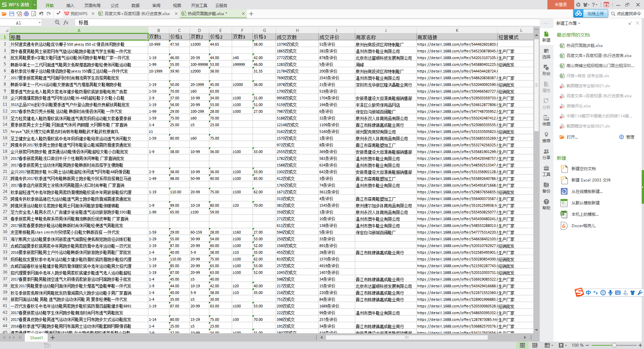This screenshot has width=644, height=349.
Task: Click 新建 Excel 2003 文件 link
Action: (x=591, y=180)
